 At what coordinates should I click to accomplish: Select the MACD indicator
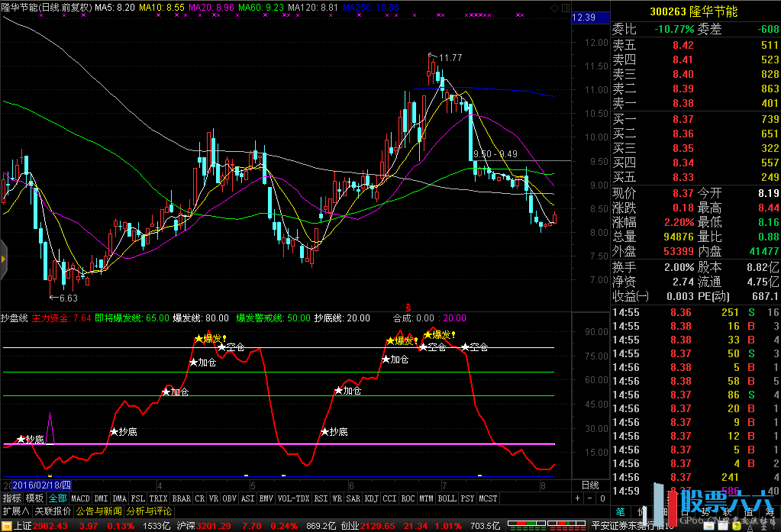[80, 498]
